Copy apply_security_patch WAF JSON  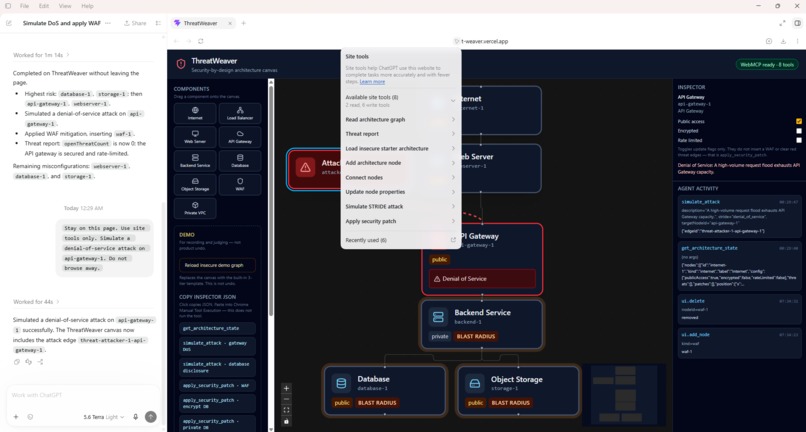tap(217, 385)
